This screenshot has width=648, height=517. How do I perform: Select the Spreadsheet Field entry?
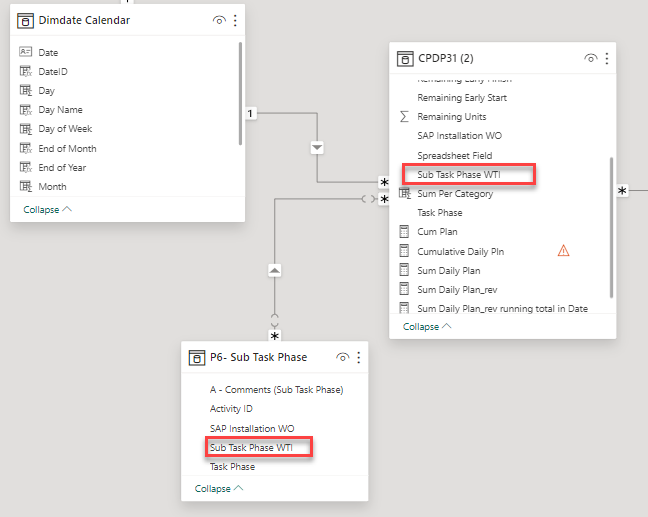(x=455, y=155)
